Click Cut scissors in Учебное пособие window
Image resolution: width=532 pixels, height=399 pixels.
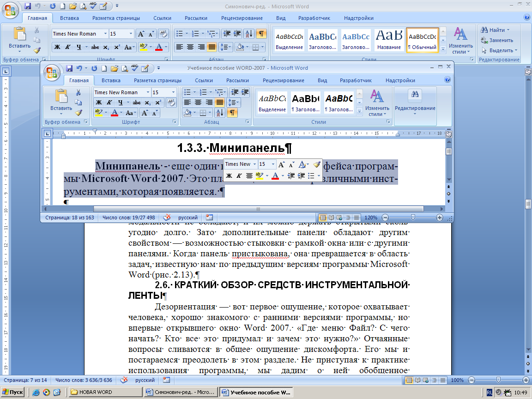coord(79,92)
